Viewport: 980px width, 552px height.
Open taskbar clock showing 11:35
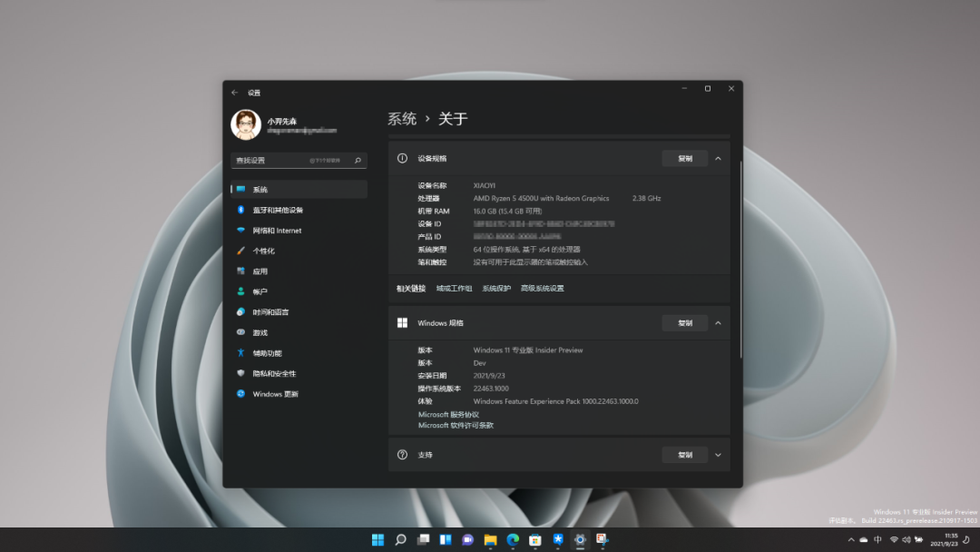[944, 539]
